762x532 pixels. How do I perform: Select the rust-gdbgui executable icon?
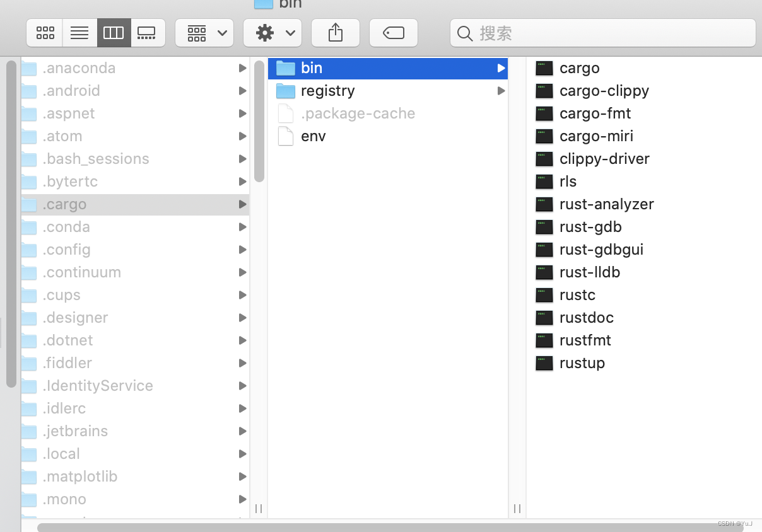[544, 250]
